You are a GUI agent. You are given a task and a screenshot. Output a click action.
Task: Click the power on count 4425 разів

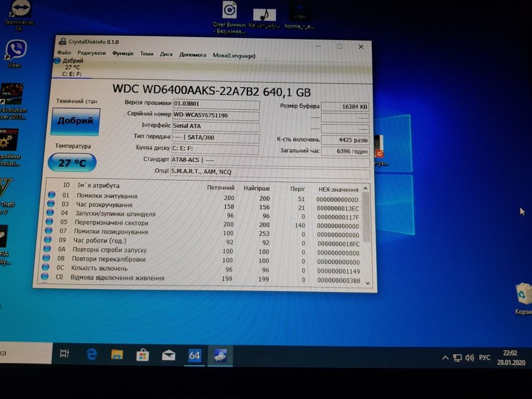pos(345,140)
